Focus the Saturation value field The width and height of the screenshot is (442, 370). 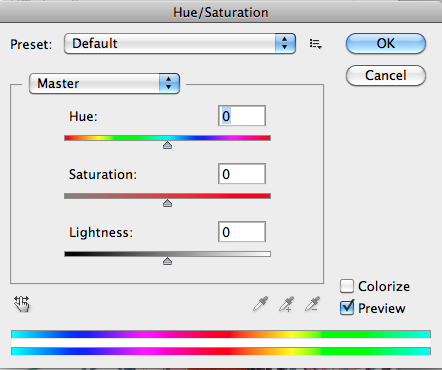(242, 174)
